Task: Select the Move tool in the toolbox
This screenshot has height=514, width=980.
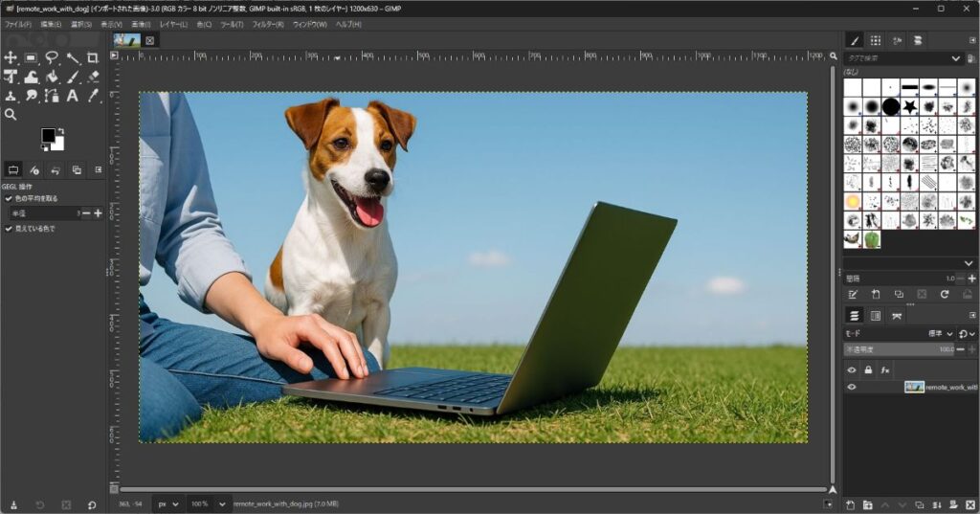Action: [11, 58]
